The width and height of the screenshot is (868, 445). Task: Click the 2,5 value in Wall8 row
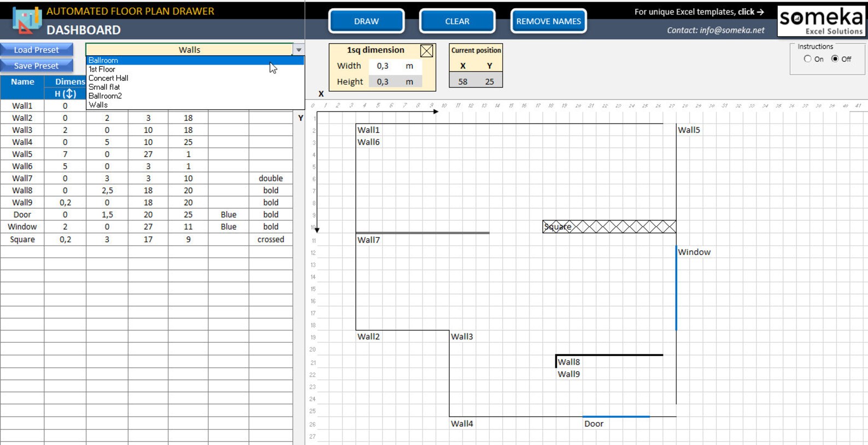107,190
